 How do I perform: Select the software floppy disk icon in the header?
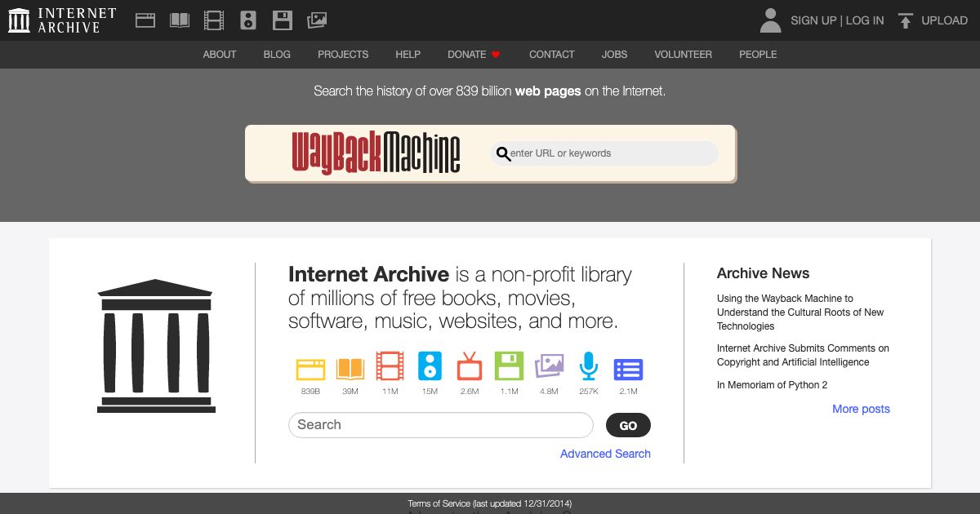pyautogui.click(x=283, y=20)
